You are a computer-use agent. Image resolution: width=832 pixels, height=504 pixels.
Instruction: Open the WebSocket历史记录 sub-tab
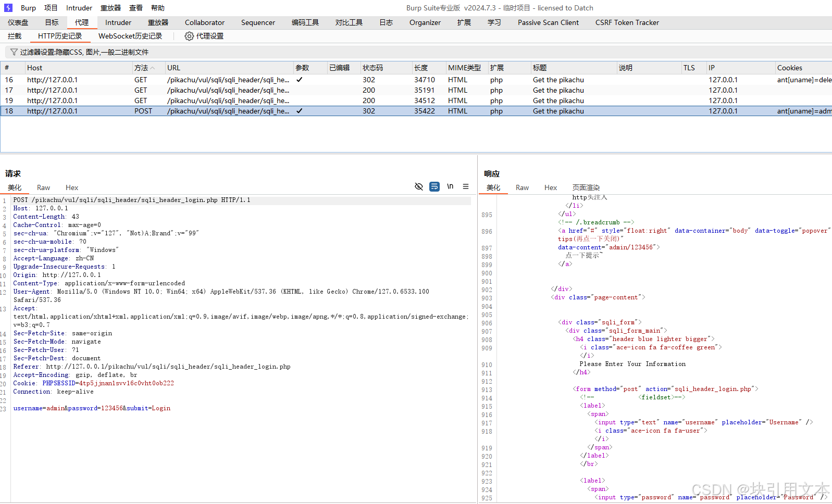130,36
